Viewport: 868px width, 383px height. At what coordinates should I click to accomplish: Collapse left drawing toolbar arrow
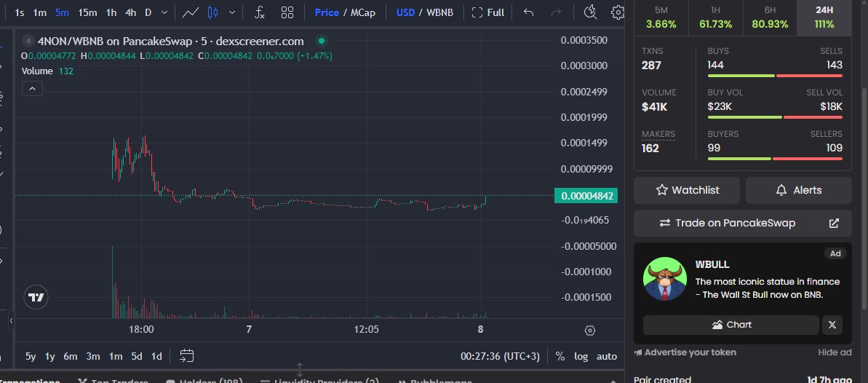tap(11, 320)
